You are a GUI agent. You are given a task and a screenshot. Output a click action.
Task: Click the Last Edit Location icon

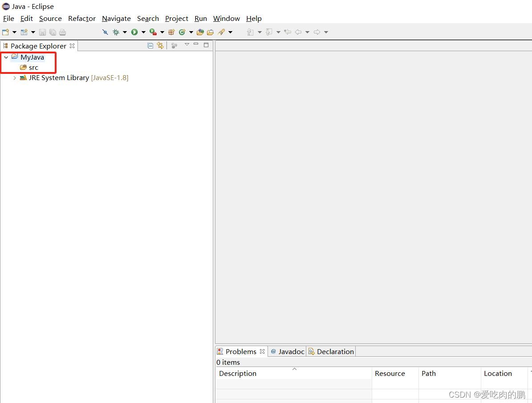click(x=288, y=32)
